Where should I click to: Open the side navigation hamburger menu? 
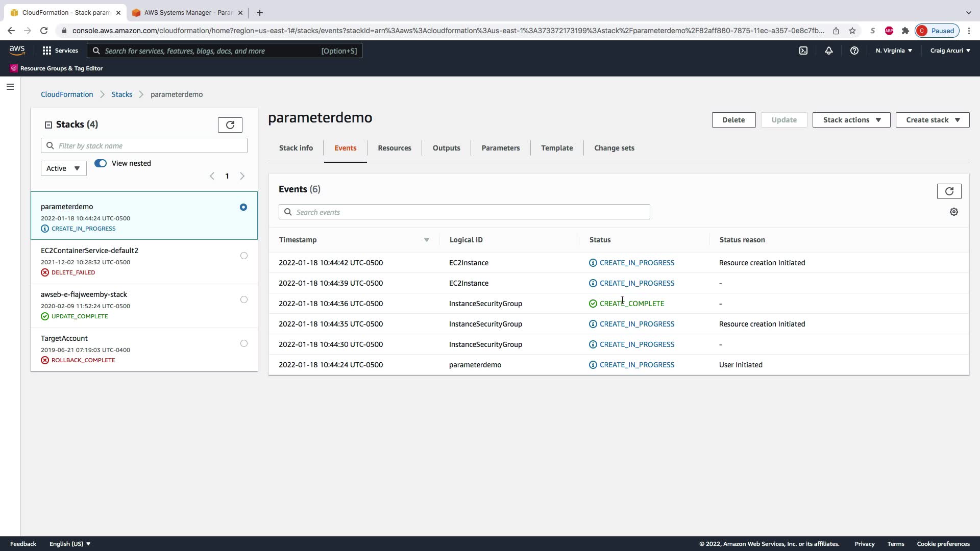10,87
